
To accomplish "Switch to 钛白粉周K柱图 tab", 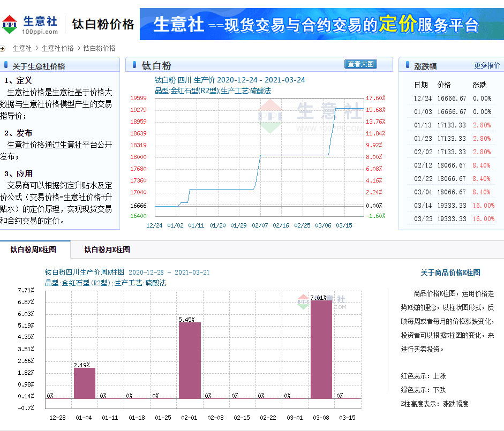I will tap(33, 249).
